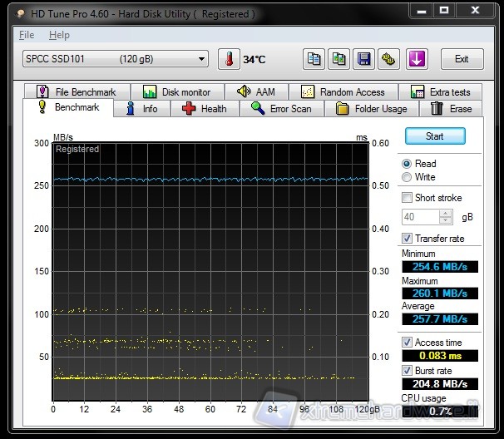Uncheck the Transfer rate checkbox
Viewport: 504px width, 439px height.
407,239
